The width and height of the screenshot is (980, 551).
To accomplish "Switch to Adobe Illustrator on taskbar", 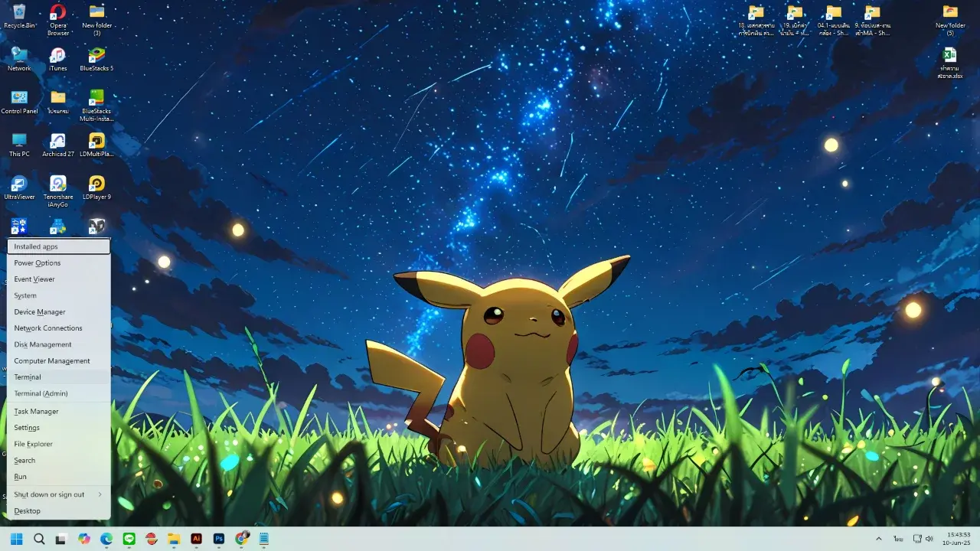I will click(x=197, y=539).
